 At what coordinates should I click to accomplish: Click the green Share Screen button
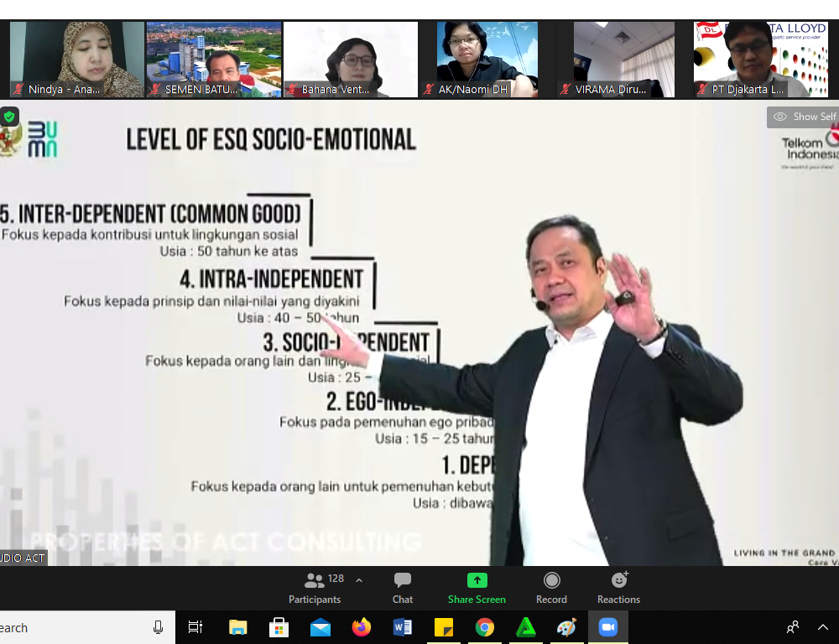[477, 587]
